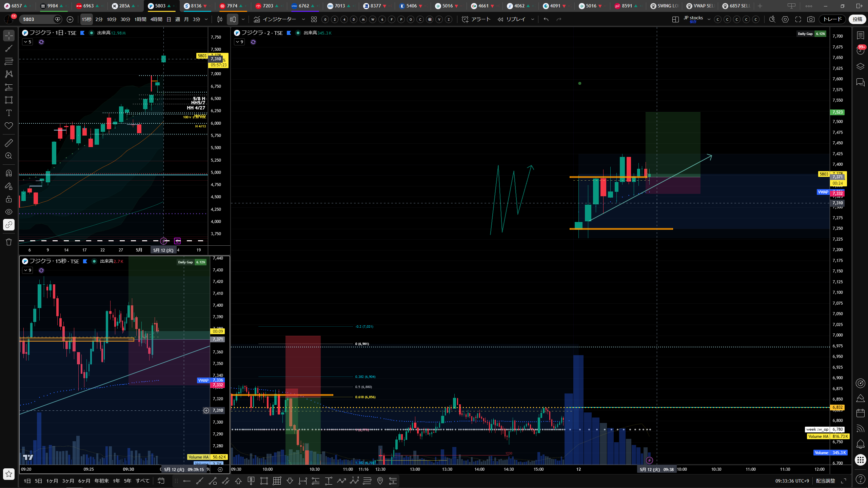
Task: Open the リプレイ dropdown arrow
Action: (x=533, y=19)
